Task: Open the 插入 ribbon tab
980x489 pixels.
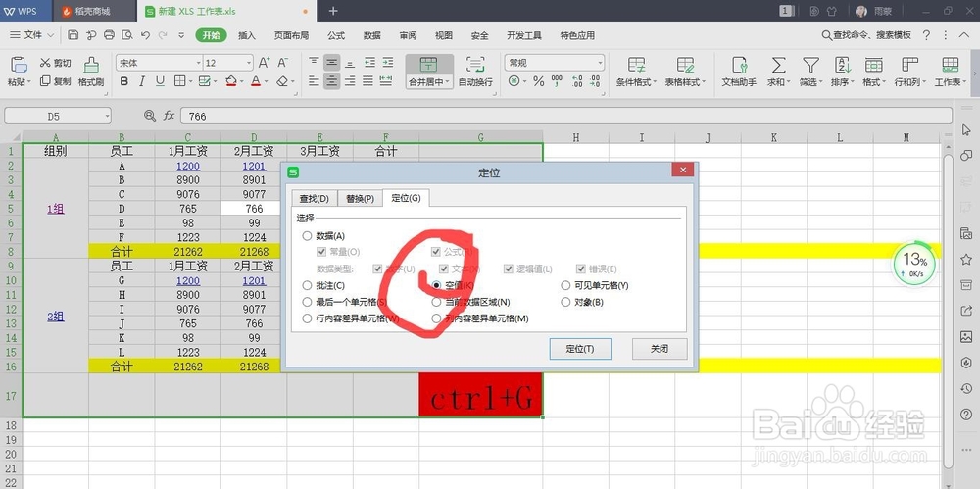Action: click(247, 35)
